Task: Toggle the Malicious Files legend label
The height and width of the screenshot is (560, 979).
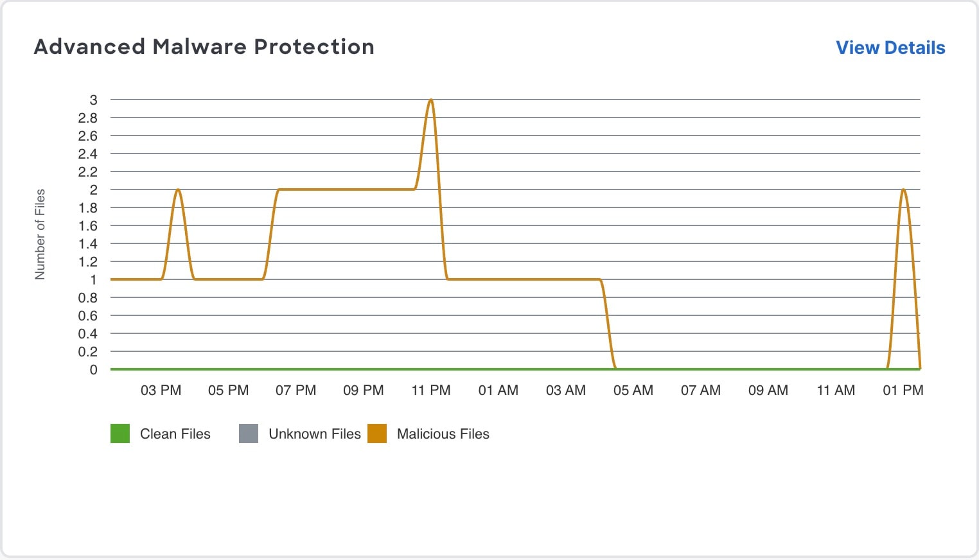Action: 443,434
